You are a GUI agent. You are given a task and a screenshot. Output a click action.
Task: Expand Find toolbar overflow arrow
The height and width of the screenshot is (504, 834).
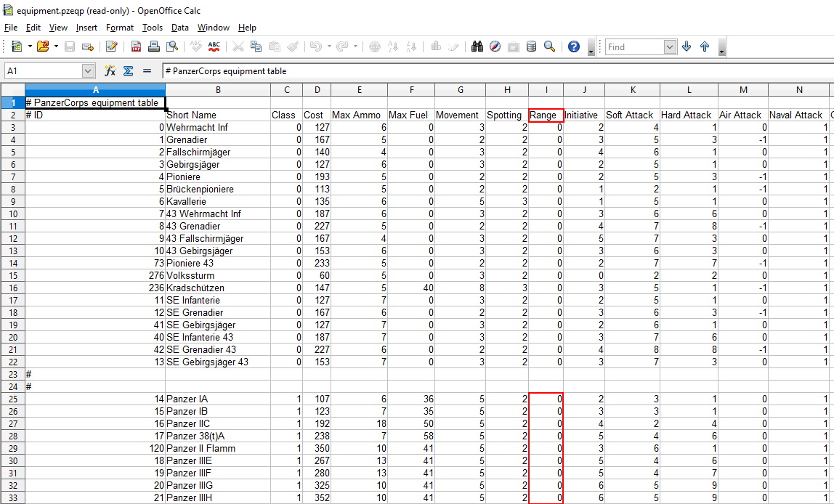tap(722, 47)
